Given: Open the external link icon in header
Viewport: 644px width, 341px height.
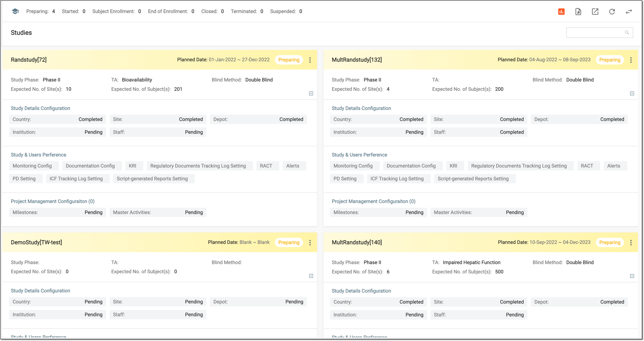Looking at the screenshot, I should click(595, 12).
